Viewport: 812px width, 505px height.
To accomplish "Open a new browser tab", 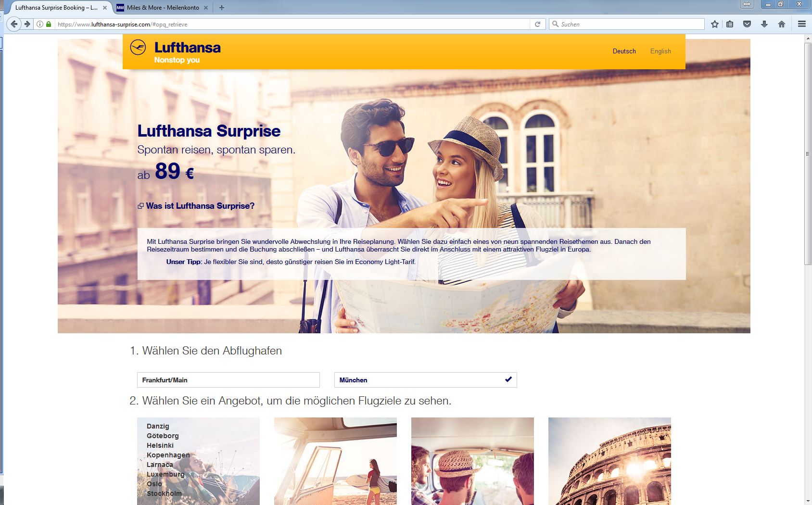I will [222, 8].
